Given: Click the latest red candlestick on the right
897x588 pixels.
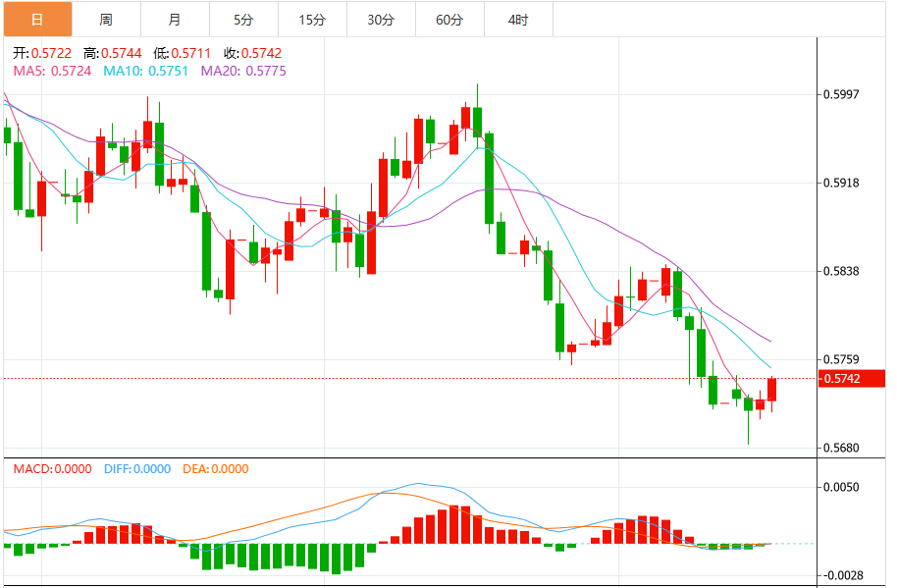Looking at the screenshot, I should [x=772, y=390].
